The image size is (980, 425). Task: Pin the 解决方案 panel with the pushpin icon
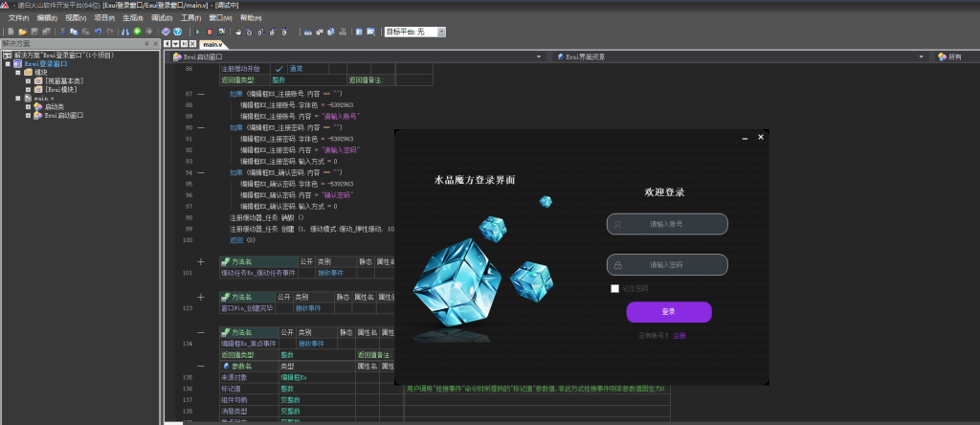[x=146, y=44]
